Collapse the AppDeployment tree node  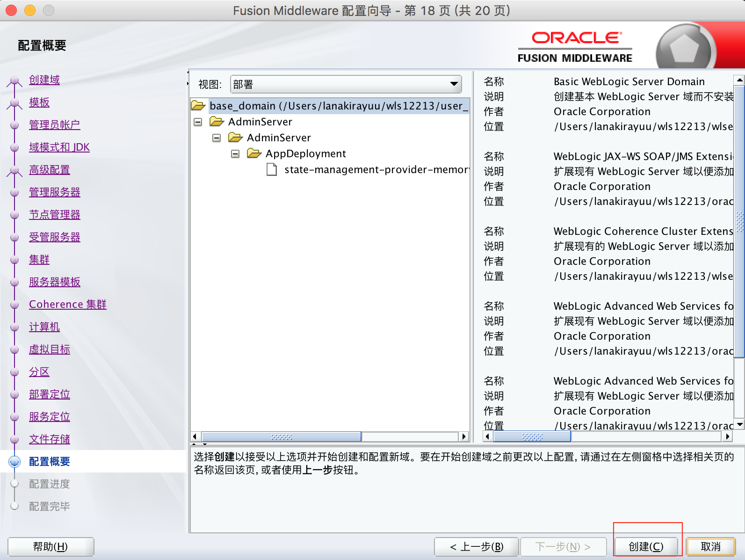(235, 154)
